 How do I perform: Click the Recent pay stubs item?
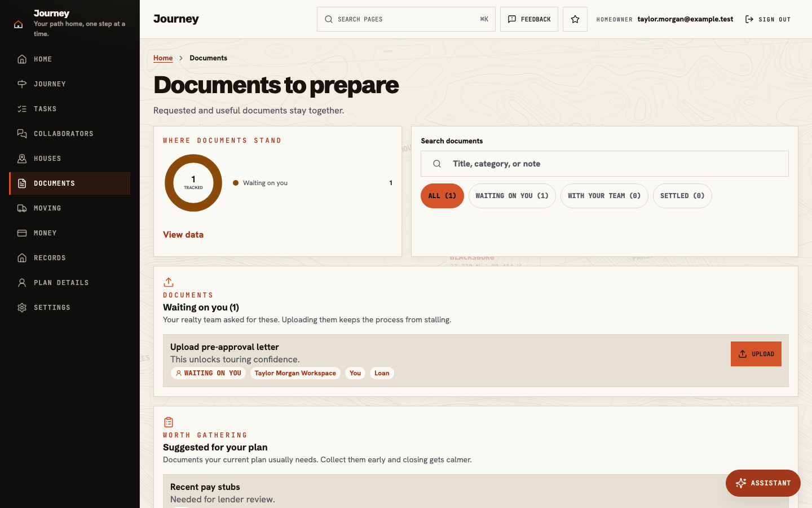click(x=476, y=492)
